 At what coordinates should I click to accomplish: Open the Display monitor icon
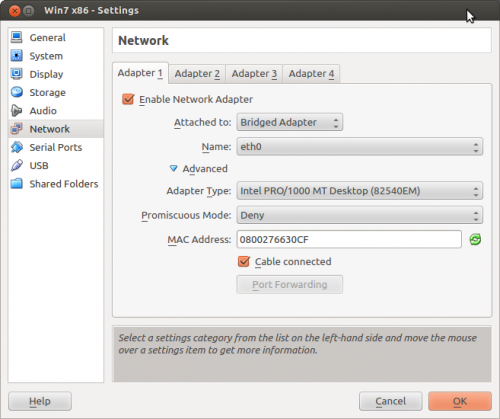click(x=16, y=74)
